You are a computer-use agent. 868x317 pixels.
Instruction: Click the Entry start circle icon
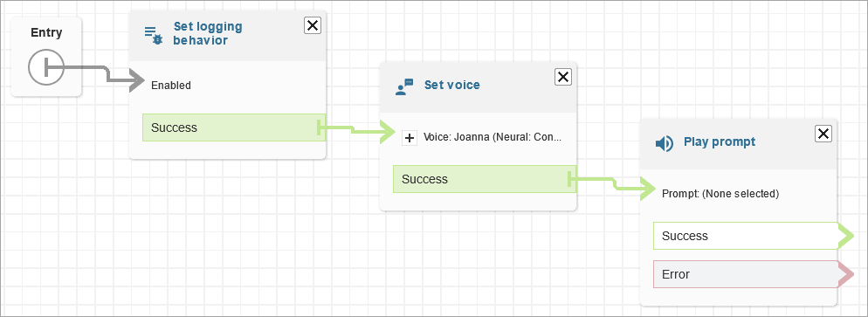pyautogui.click(x=46, y=67)
